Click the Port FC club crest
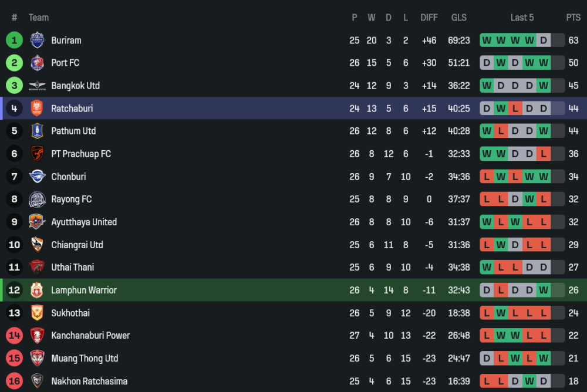The image size is (587, 392). pyautogui.click(x=37, y=63)
